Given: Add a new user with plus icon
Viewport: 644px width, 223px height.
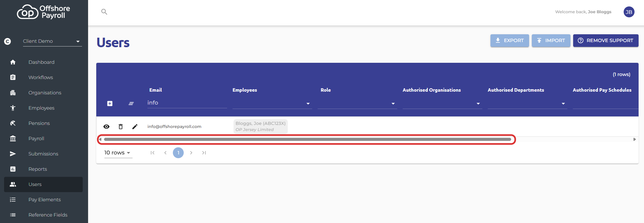Looking at the screenshot, I should pos(110,104).
